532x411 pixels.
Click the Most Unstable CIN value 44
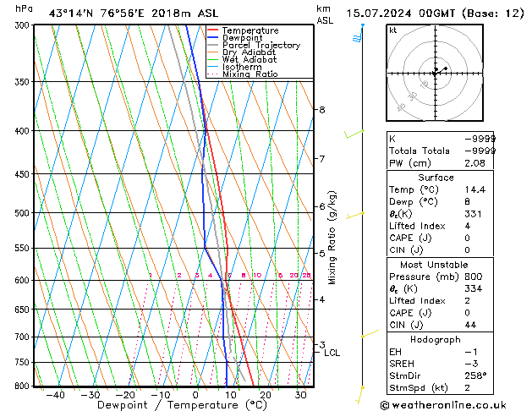point(470,325)
